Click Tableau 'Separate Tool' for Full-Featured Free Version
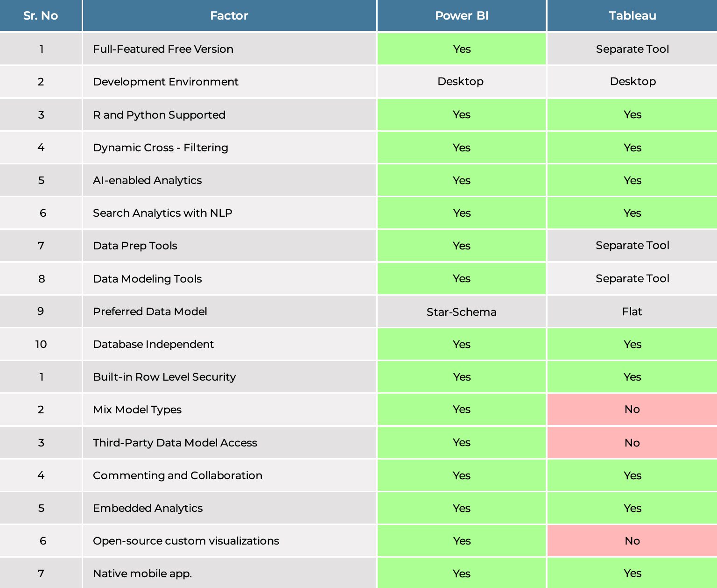Image resolution: width=717 pixels, height=588 pixels. click(x=633, y=49)
